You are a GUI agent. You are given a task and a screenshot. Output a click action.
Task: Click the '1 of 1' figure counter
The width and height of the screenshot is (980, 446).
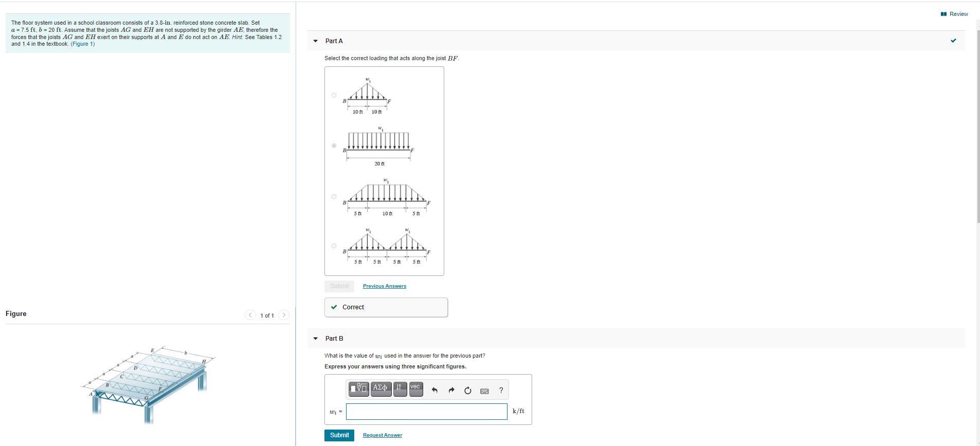(x=267, y=315)
